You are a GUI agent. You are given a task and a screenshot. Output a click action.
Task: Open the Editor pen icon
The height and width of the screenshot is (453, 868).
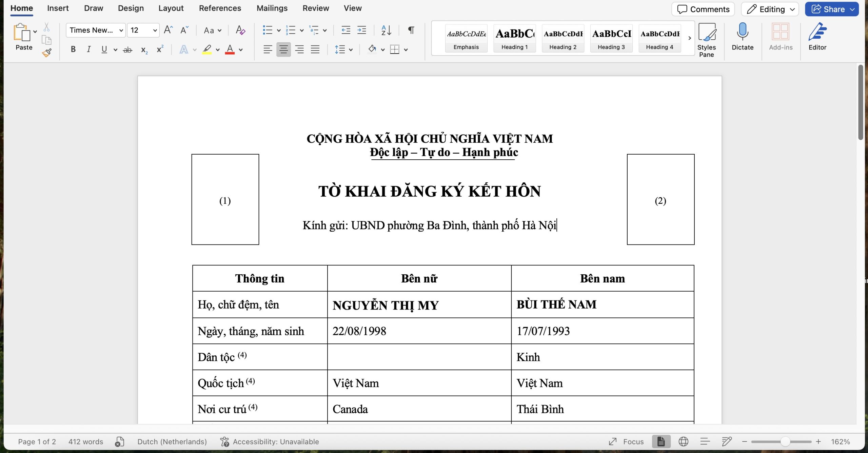coord(817,37)
